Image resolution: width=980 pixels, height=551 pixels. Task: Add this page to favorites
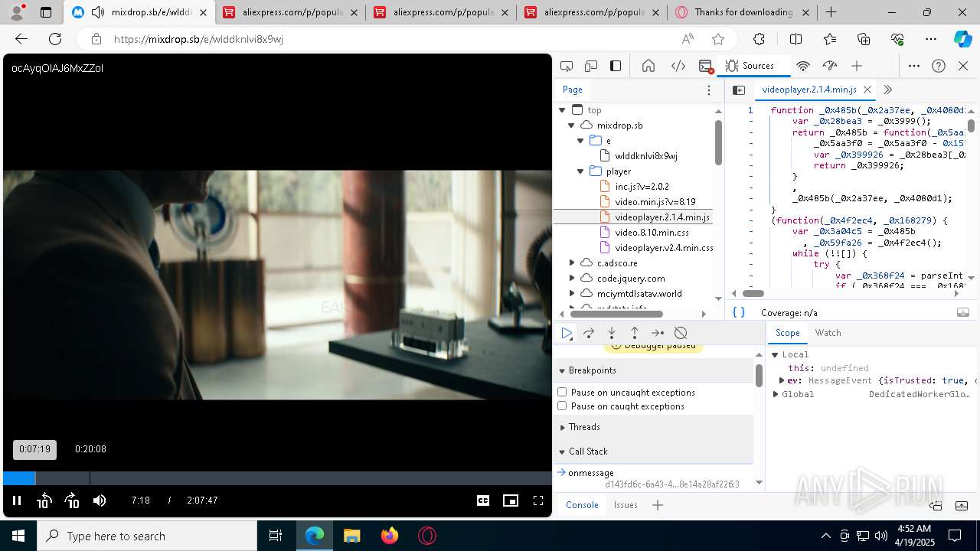coord(717,39)
